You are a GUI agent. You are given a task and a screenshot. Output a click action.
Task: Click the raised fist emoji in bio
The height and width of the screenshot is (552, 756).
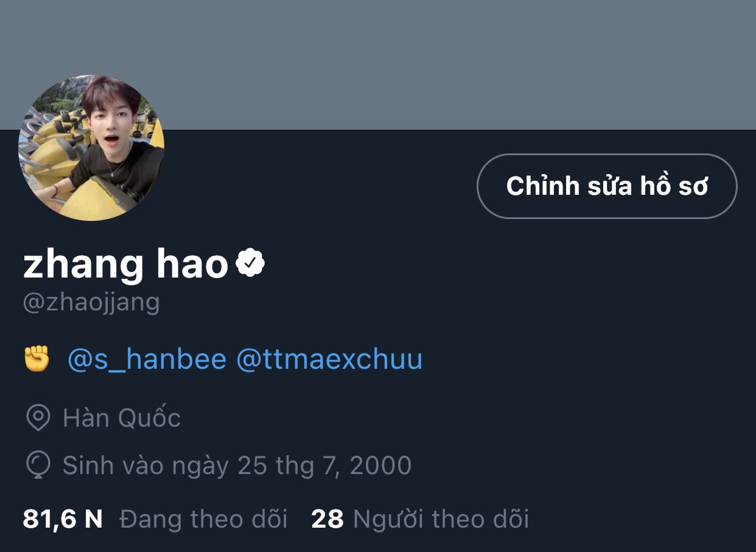point(37,359)
